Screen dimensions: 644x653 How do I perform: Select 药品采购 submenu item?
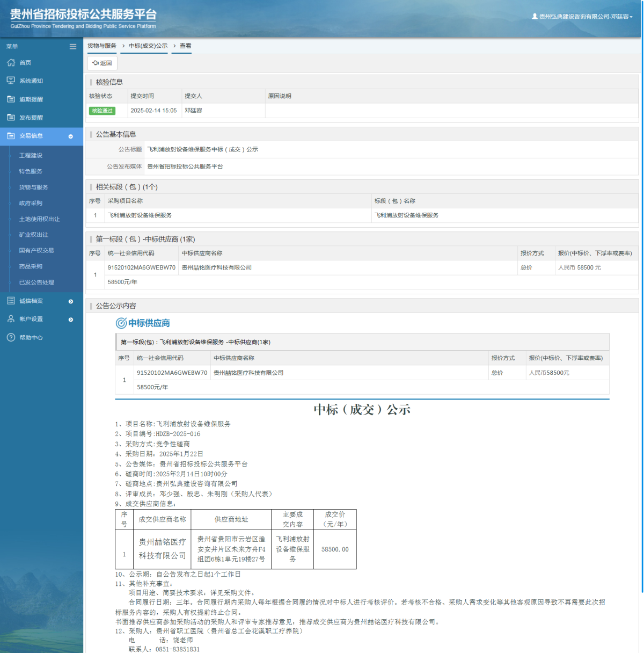point(31,266)
